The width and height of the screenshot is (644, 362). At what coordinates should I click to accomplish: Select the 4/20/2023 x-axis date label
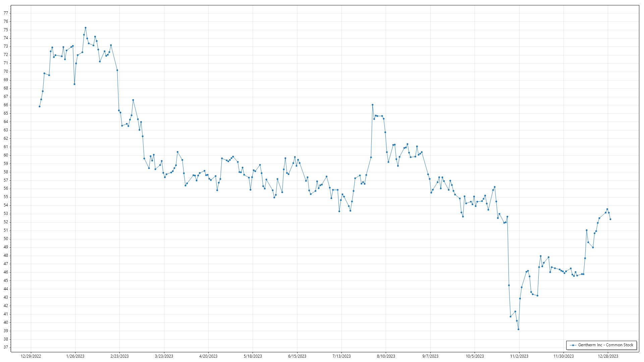click(208, 356)
